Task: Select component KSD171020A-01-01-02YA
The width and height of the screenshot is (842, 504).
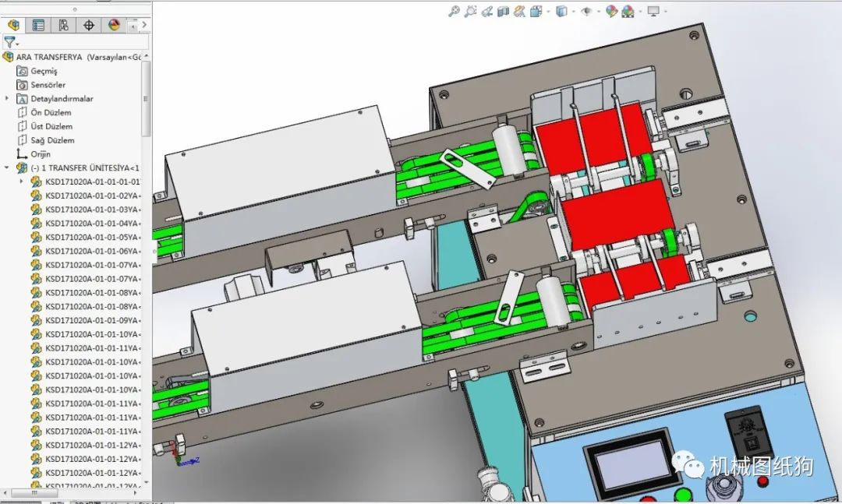Action: click(86, 196)
